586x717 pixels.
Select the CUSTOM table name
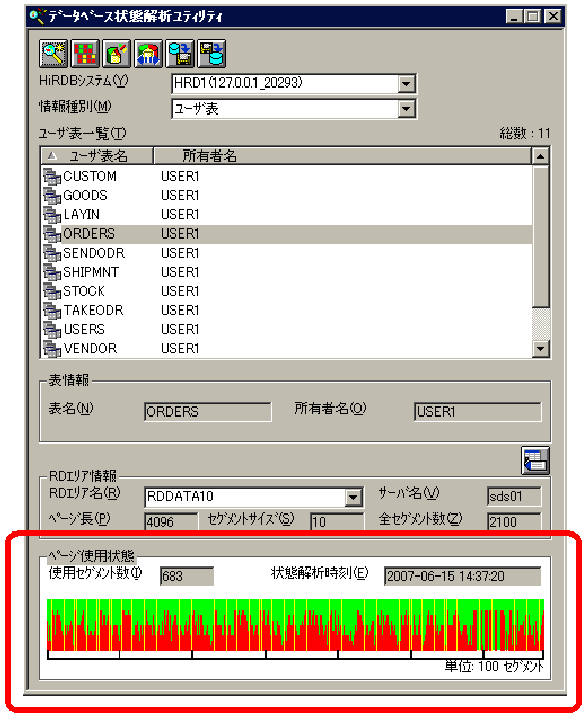tap(90, 177)
